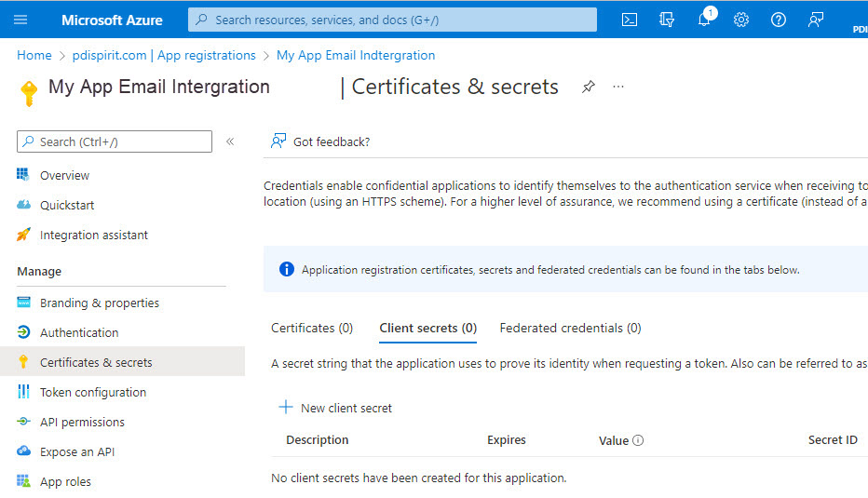This screenshot has width=868, height=498.
Task: Click 'No client secrets have been created' text
Action: pyautogui.click(x=418, y=478)
